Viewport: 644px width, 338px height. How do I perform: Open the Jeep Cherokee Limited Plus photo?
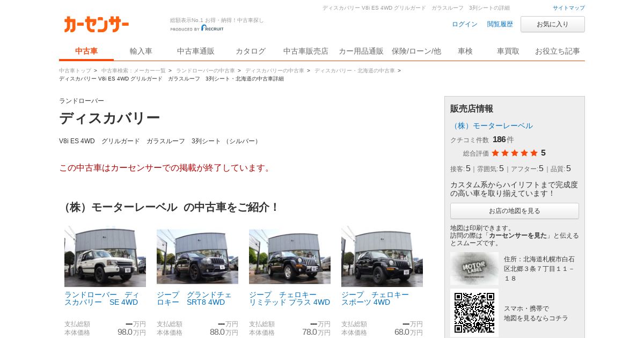pyautogui.click(x=290, y=256)
